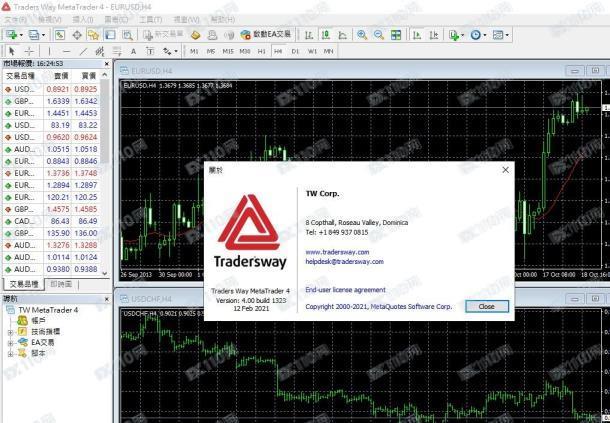Toggle the Navigator star-folder icon
610x423 pixels.
(x=93, y=35)
